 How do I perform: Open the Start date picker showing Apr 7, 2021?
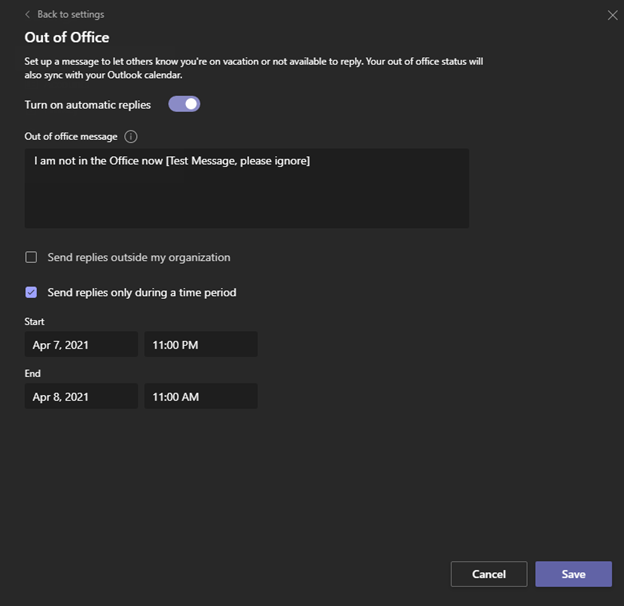click(x=81, y=345)
